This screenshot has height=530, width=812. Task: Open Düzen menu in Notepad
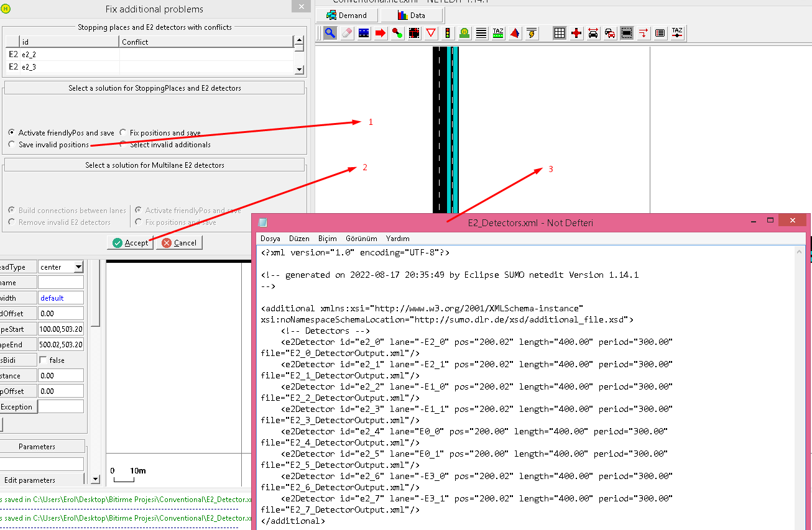(299, 239)
